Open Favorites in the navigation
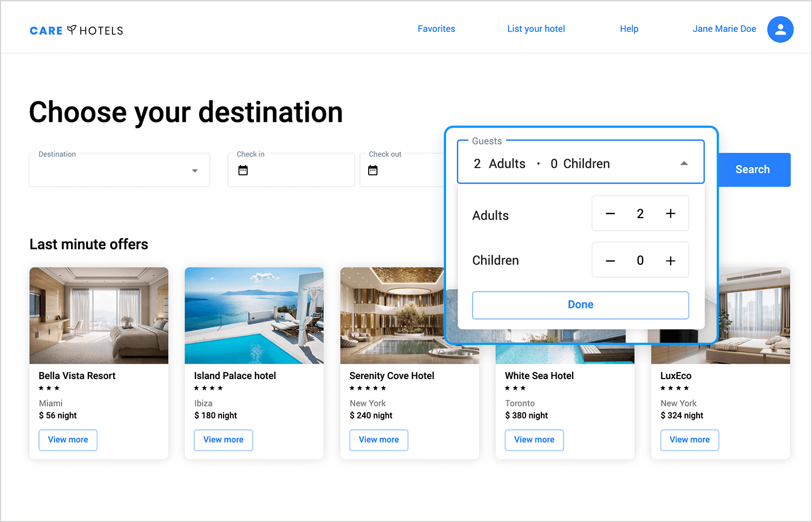The height and width of the screenshot is (522, 812). (436, 29)
